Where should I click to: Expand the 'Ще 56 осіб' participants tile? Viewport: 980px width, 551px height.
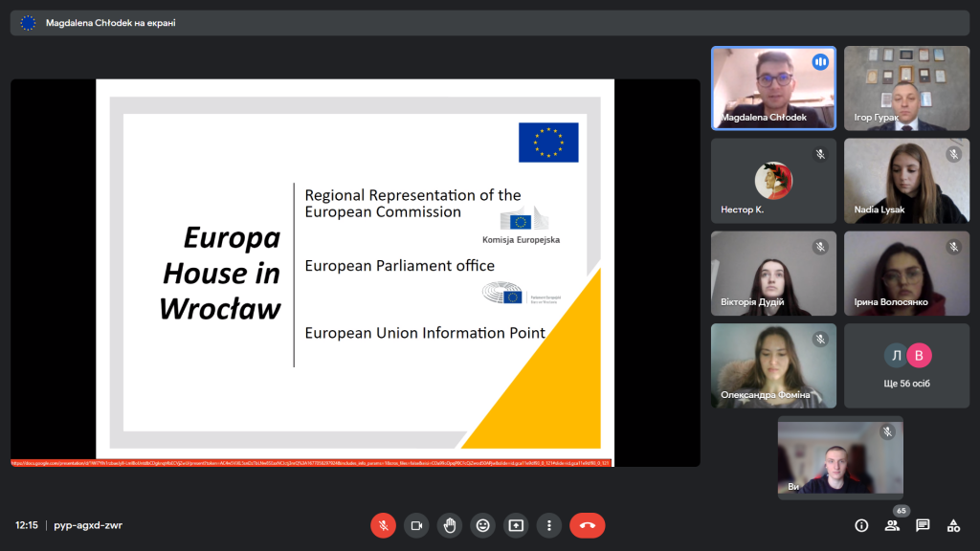(906, 365)
